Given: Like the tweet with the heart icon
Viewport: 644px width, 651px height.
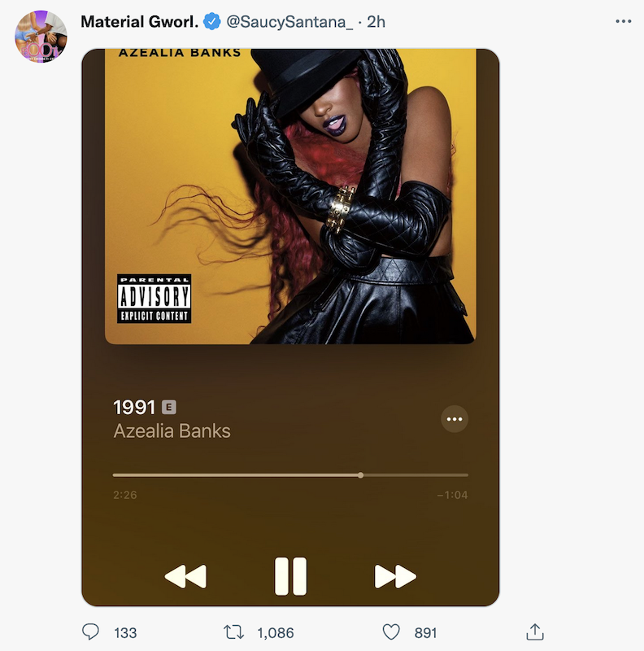Looking at the screenshot, I should point(391,632).
